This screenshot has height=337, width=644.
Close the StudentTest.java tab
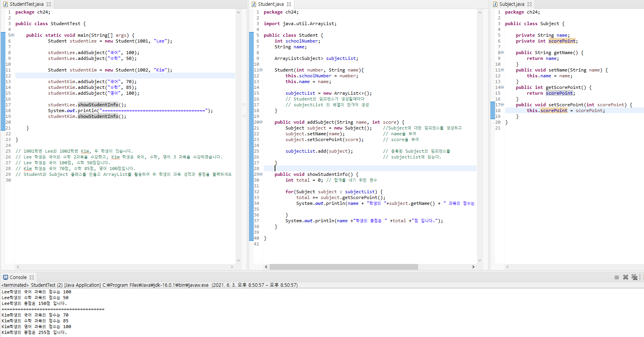(x=49, y=4)
